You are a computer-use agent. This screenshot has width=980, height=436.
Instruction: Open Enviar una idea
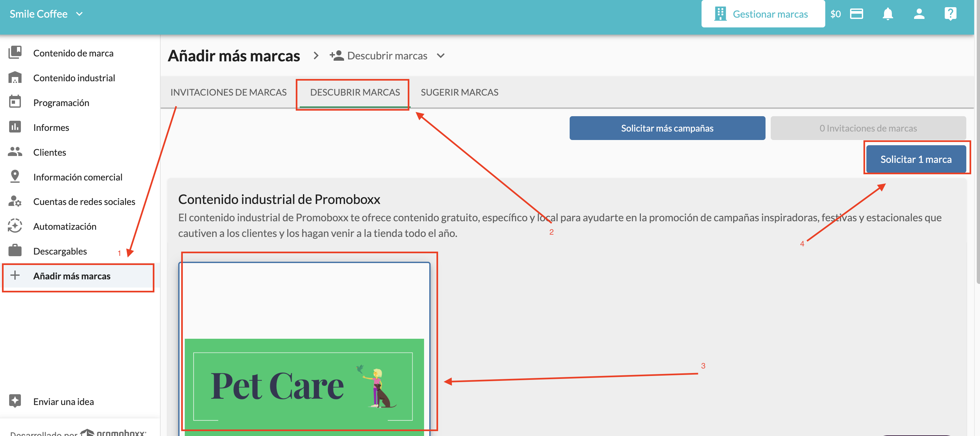63,401
